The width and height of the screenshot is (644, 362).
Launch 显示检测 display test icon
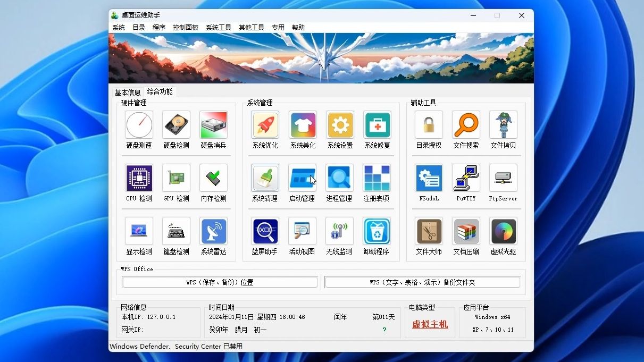point(139,231)
